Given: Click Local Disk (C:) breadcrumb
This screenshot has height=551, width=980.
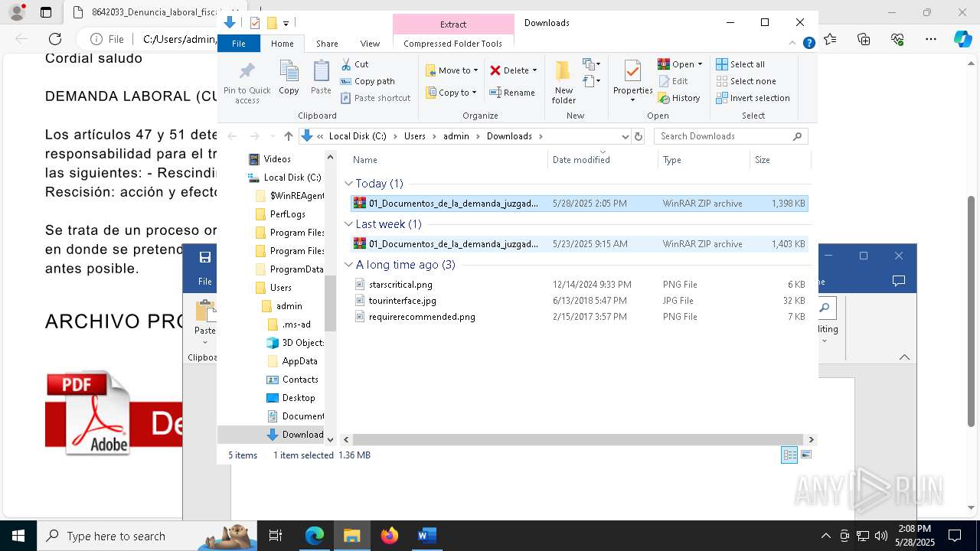Looking at the screenshot, I should [358, 136].
